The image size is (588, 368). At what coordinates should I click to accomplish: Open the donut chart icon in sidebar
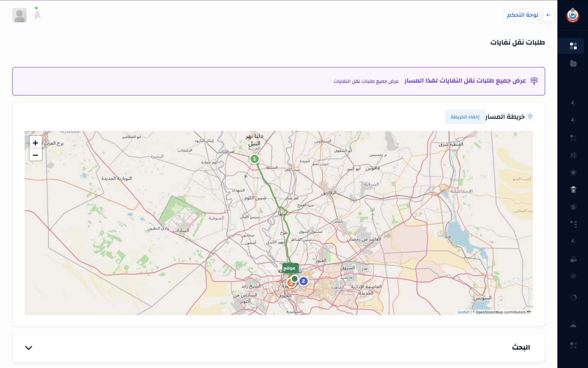pos(573,297)
